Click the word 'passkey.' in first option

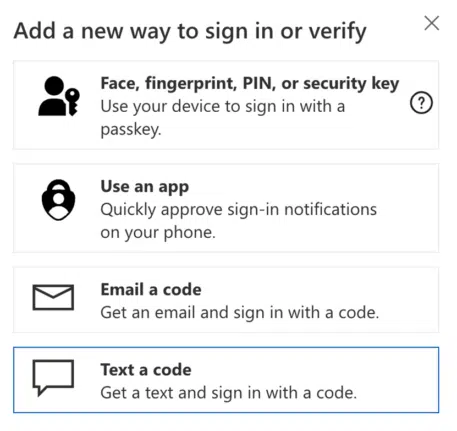[131, 129]
